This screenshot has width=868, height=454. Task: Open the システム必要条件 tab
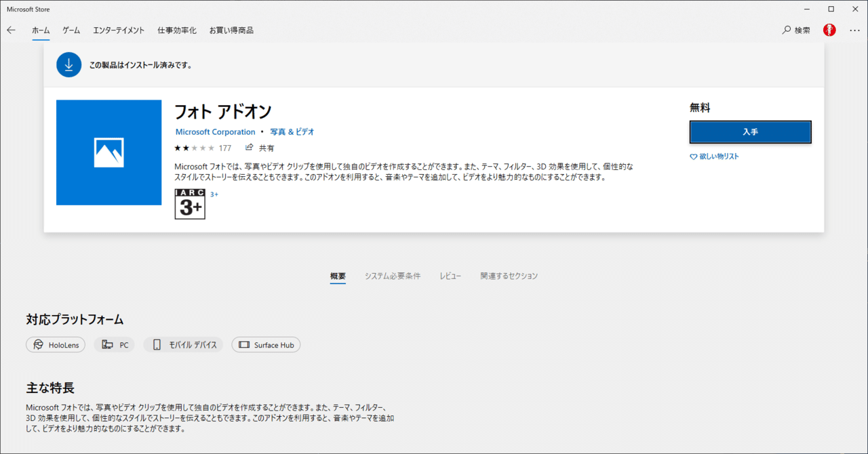393,276
